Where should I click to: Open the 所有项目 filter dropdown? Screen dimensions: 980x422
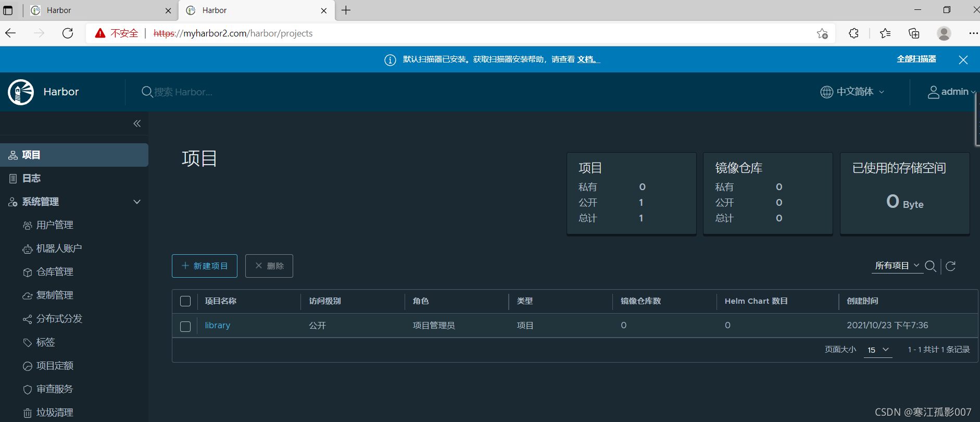[897, 266]
